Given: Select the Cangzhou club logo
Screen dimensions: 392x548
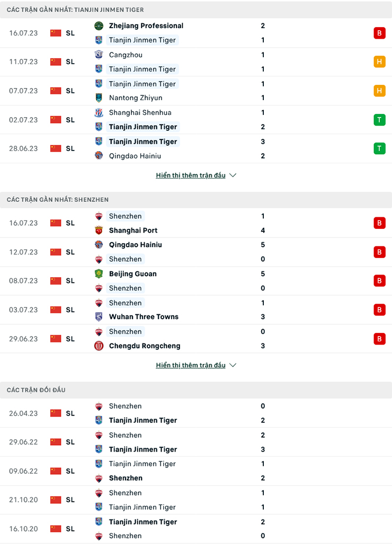Looking at the screenshot, I should (99, 55).
